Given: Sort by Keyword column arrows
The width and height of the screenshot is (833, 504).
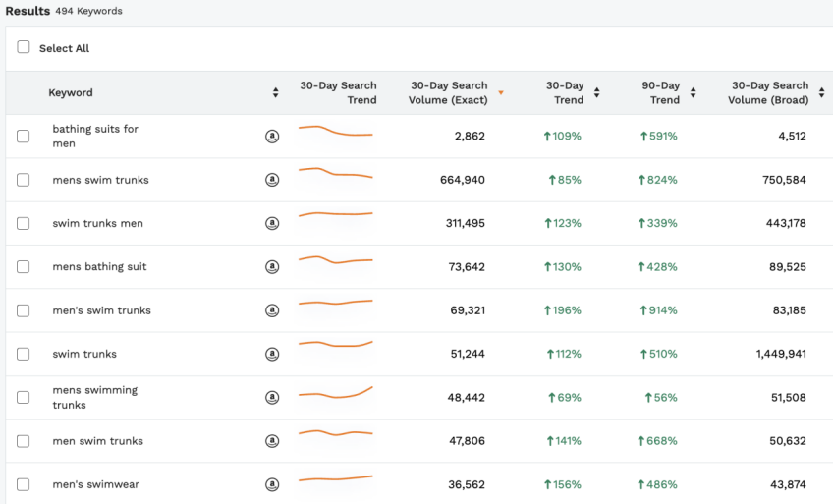Looking at the screenshot, I should 275,93.
